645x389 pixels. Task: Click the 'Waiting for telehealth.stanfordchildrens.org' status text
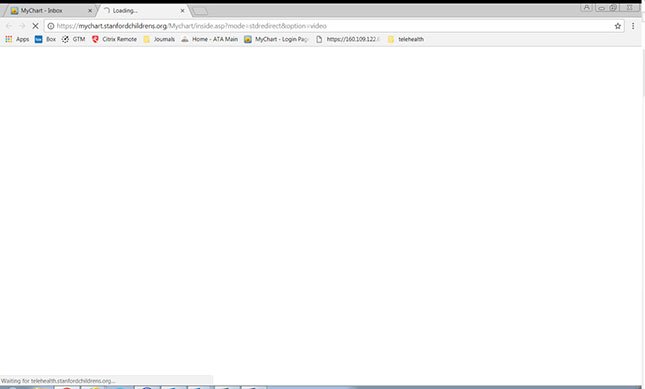[x=58, y=381]
